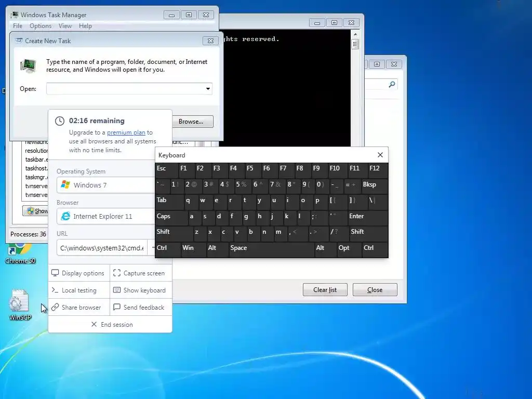Open the Internet Explorer 11 browser selector
Viewport: 532px width, 399px height.
tap(105, 216)
